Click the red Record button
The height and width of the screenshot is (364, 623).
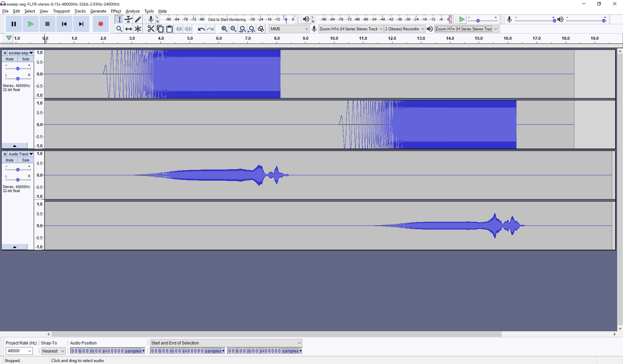click(x=100, y=24)
